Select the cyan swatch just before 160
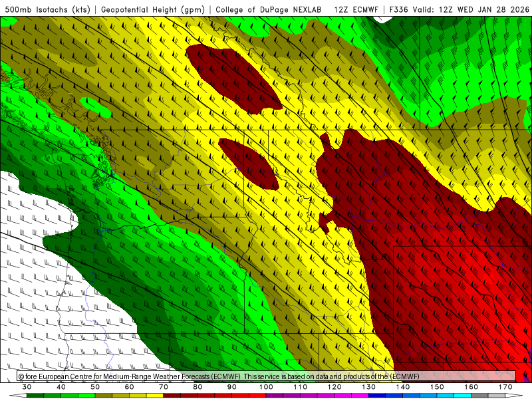 click(x=462, y=396)
